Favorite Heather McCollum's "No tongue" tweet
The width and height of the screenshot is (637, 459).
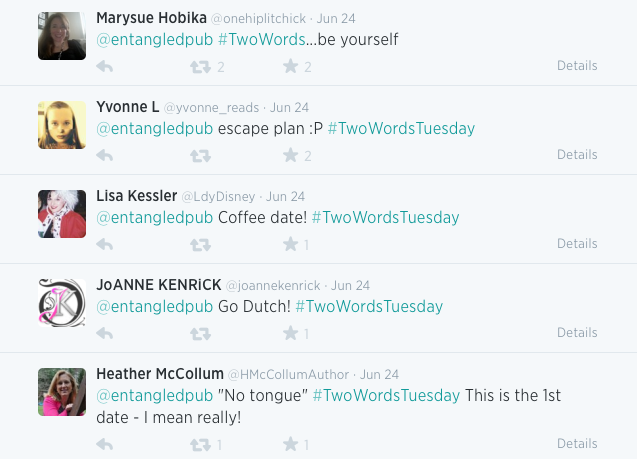291,444
